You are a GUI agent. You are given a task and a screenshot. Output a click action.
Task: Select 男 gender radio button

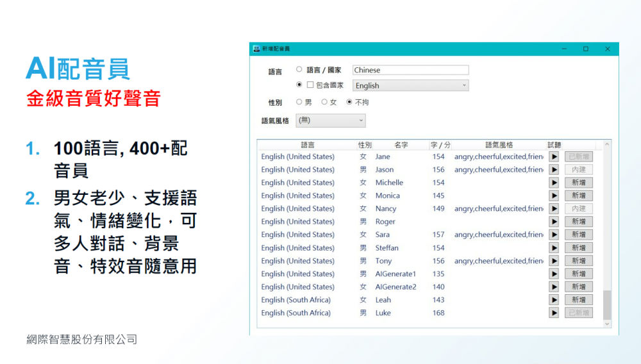point(299,102)
